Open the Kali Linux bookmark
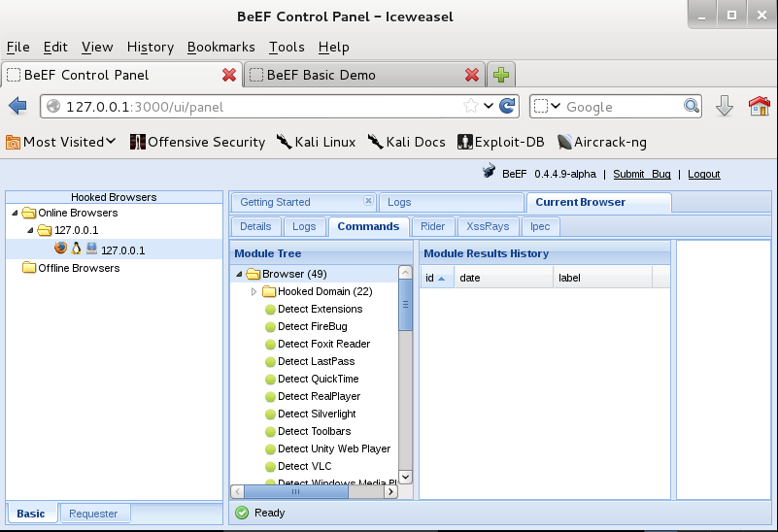This screenshot has width=778, height=532. point(316,143)
